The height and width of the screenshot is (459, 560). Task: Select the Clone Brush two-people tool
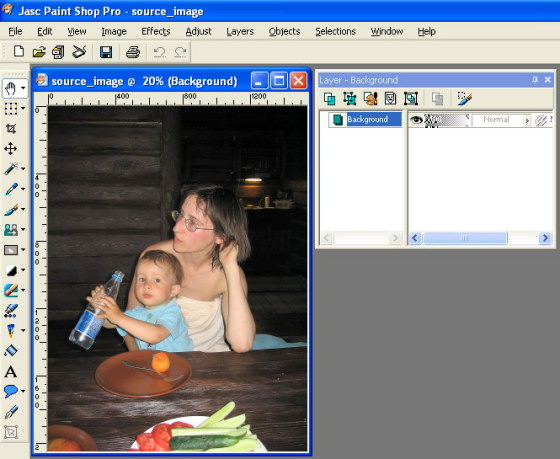11,230
